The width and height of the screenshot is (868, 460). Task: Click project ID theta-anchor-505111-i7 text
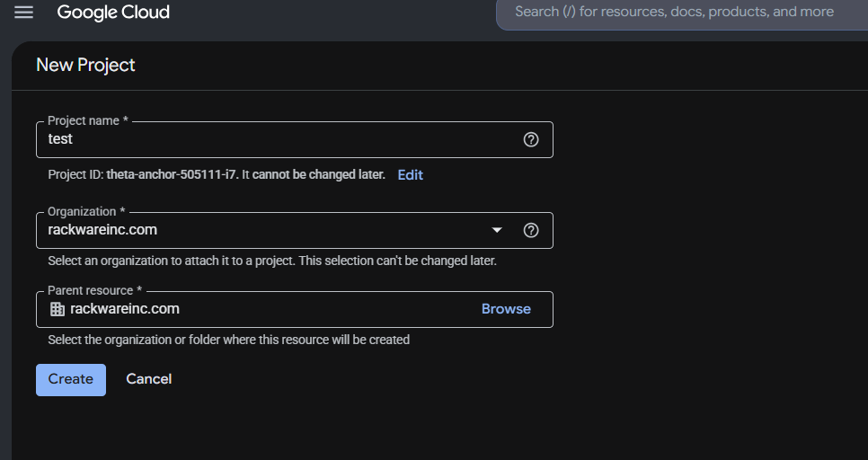171,174
